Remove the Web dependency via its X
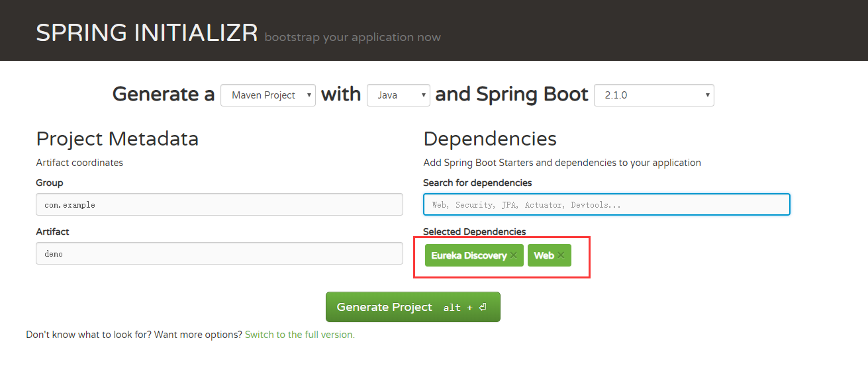 [x=561, y=255]
